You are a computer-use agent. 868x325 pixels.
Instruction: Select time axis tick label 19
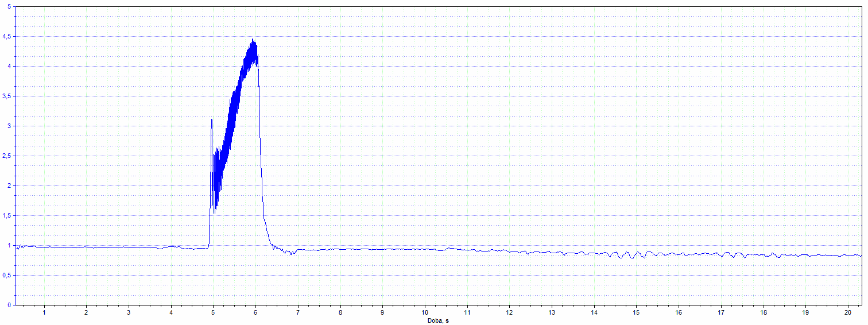tap(805, 313)
